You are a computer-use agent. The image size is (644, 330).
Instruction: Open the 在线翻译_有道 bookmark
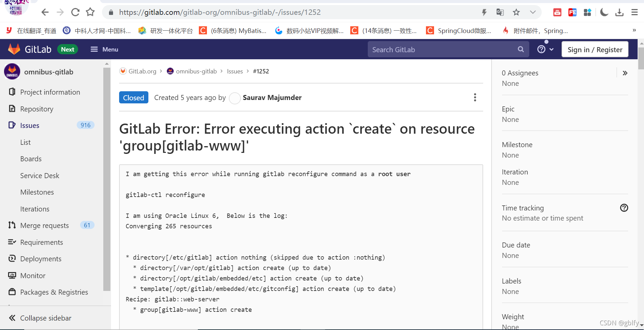point(31,31)
